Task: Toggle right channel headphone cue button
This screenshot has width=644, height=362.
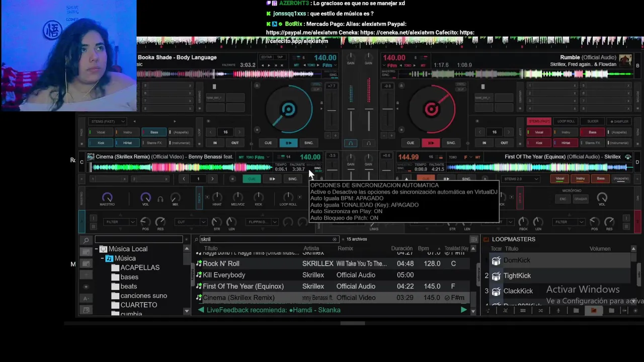Action: [x=369, y=143]
